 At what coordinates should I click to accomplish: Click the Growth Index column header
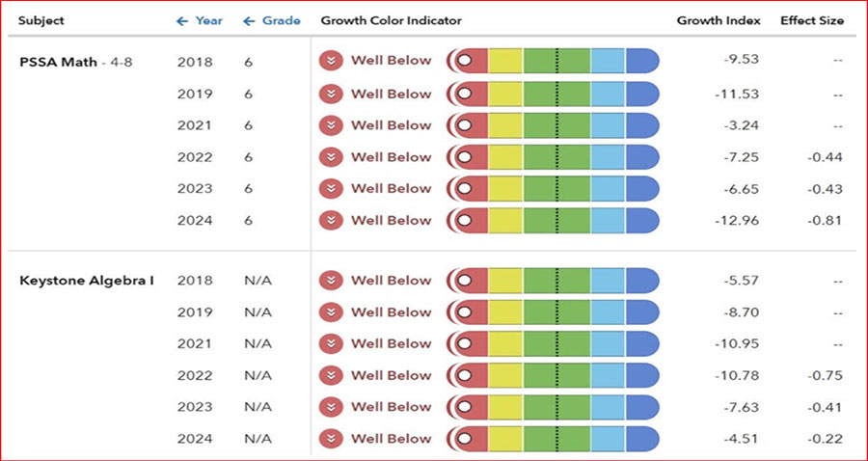(x=719, y=20)
